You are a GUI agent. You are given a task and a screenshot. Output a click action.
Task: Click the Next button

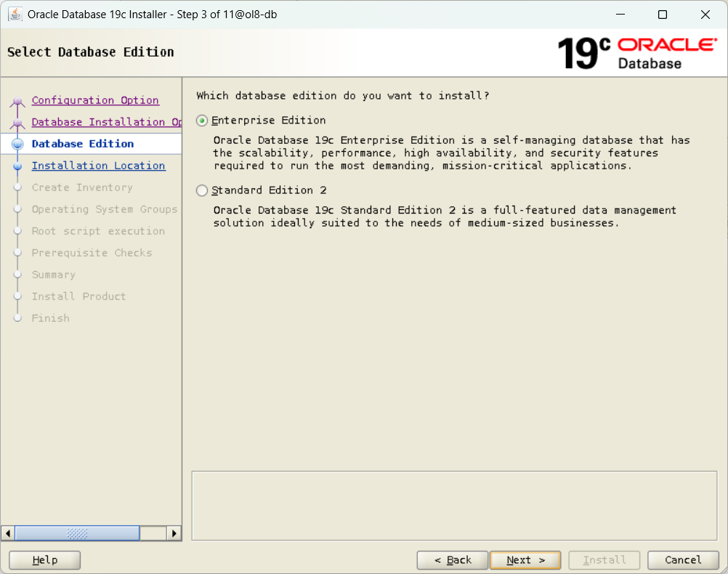pyautogui.click(x=525, y=560)
